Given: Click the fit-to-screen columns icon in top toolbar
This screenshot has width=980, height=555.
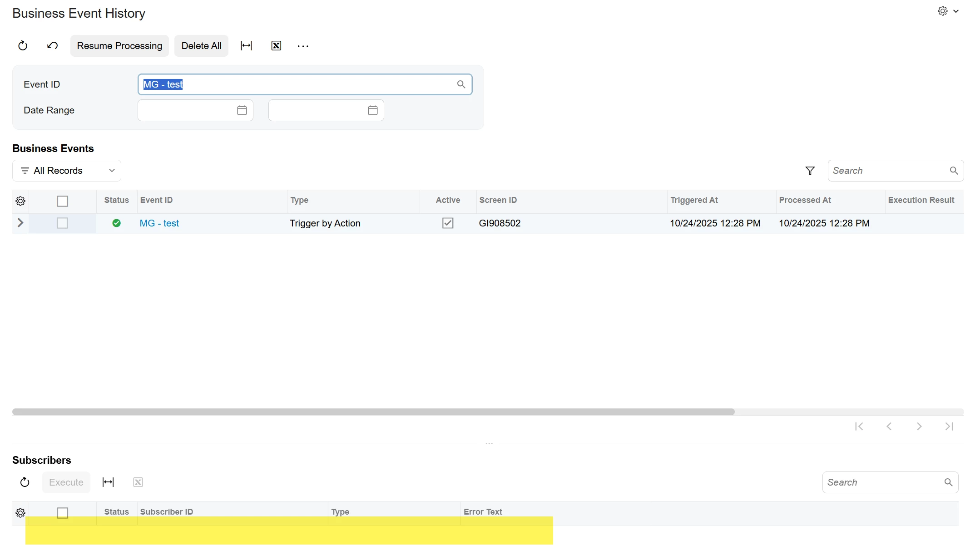Looking at the screenshot, I should coord(246,46).
